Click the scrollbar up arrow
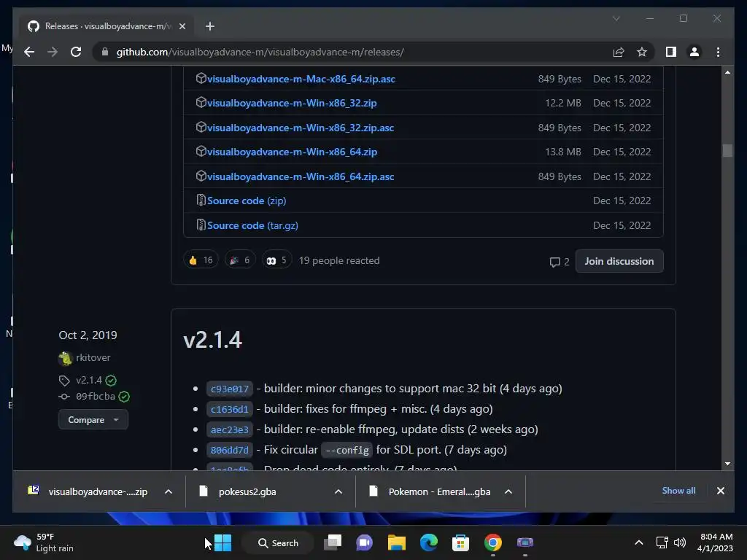Screen dimensions: 747x560 727,72
